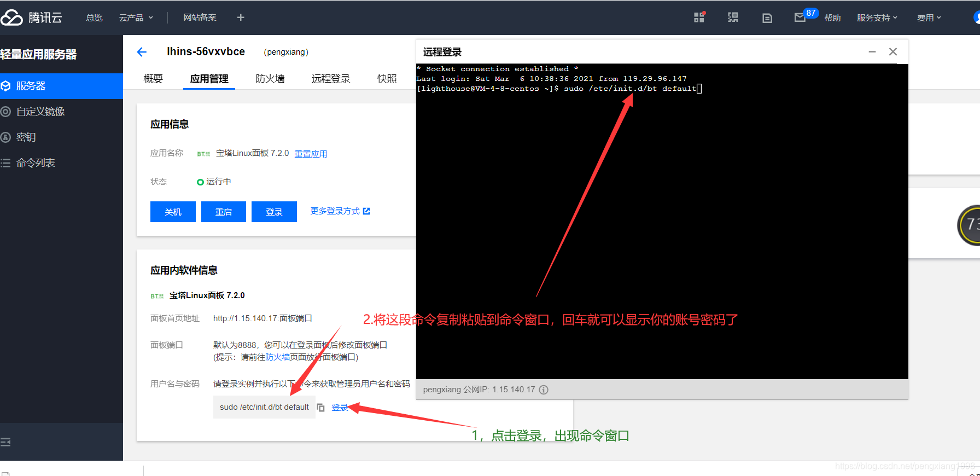Select 自定义镜像 in the sidebar
The height and width of the screenshot is (476, 980).
point(61,112)
